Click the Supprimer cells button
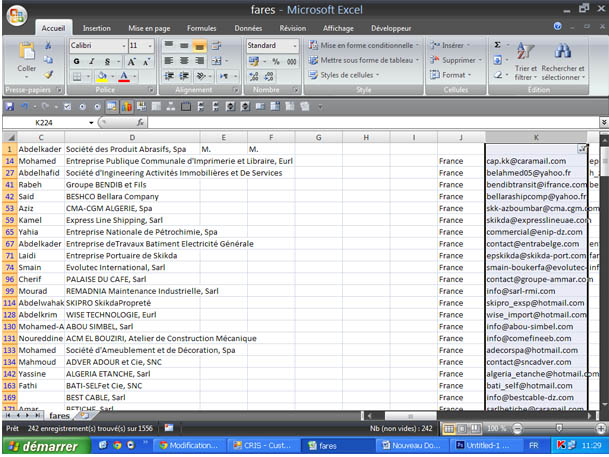 [x=456, y=60]
